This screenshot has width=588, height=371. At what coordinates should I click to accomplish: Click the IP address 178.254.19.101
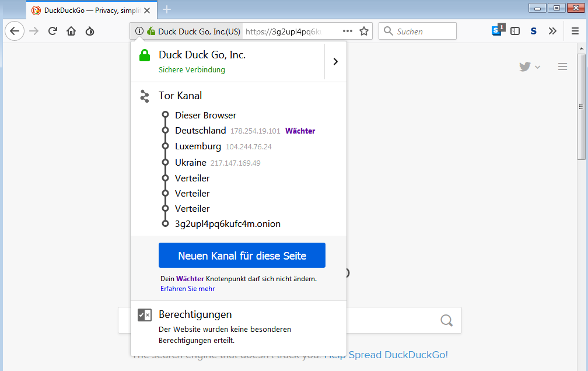pos(255,131)
